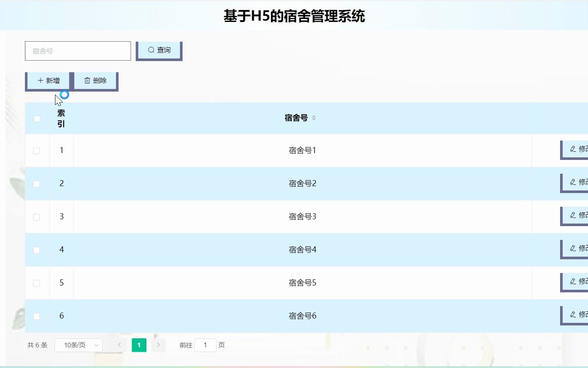
Task: Click the 宿舍号 search input field
Action: pyautogui.click(x=78, y=51)
